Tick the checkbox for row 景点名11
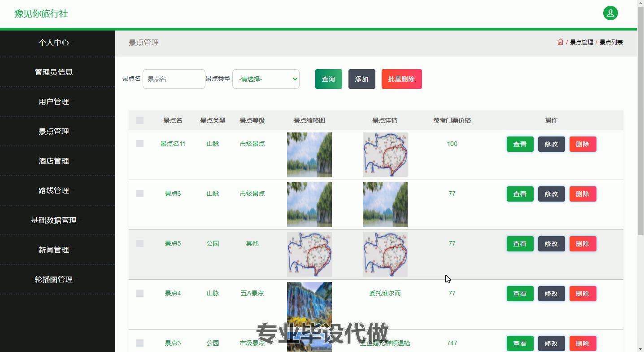The image size is (644, 352). pos(140,144)
